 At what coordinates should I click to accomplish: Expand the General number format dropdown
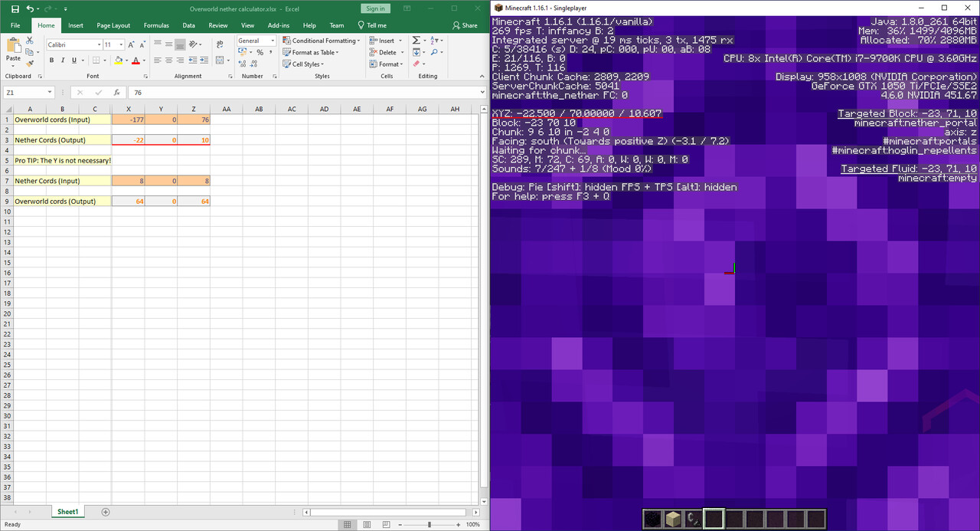click(272, 41)
